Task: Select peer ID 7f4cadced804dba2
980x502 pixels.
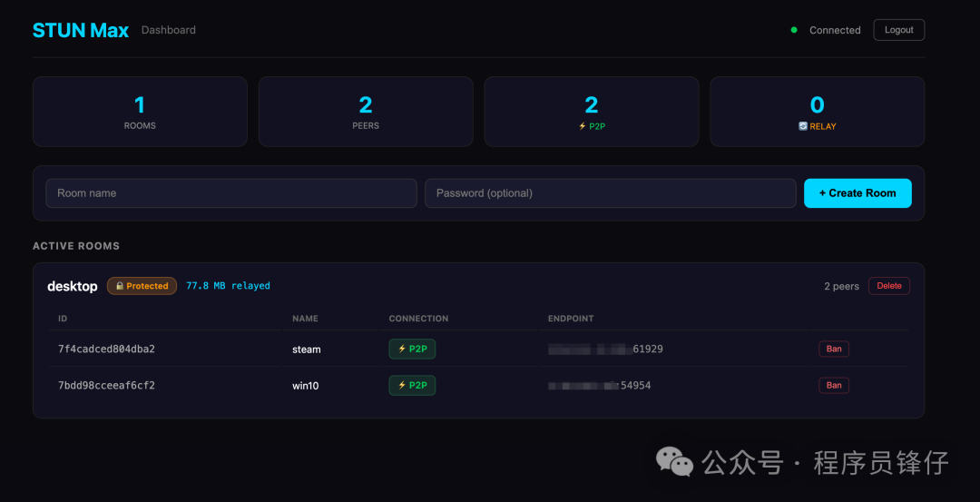Action: pyautogui.click(x=106, y=349)
